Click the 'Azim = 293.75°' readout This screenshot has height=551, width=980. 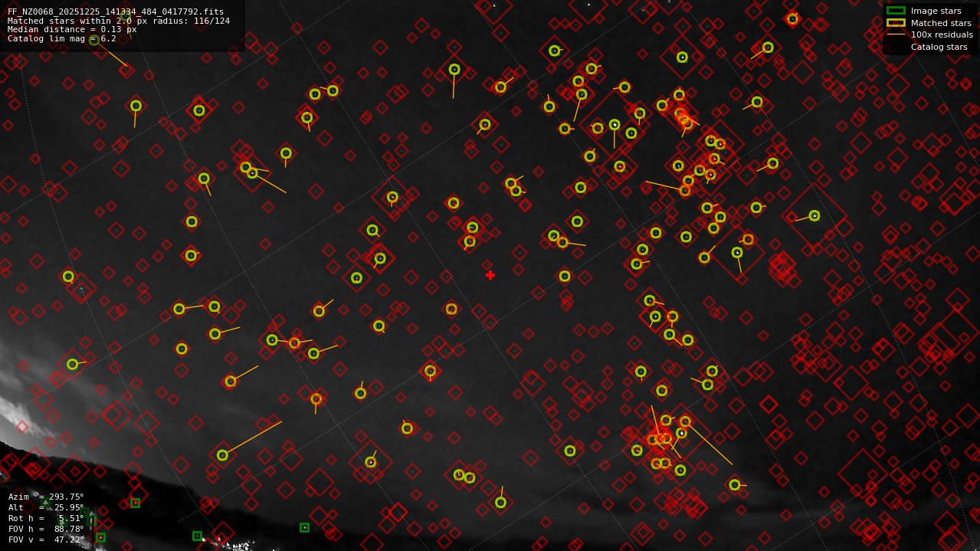(46, 497)
